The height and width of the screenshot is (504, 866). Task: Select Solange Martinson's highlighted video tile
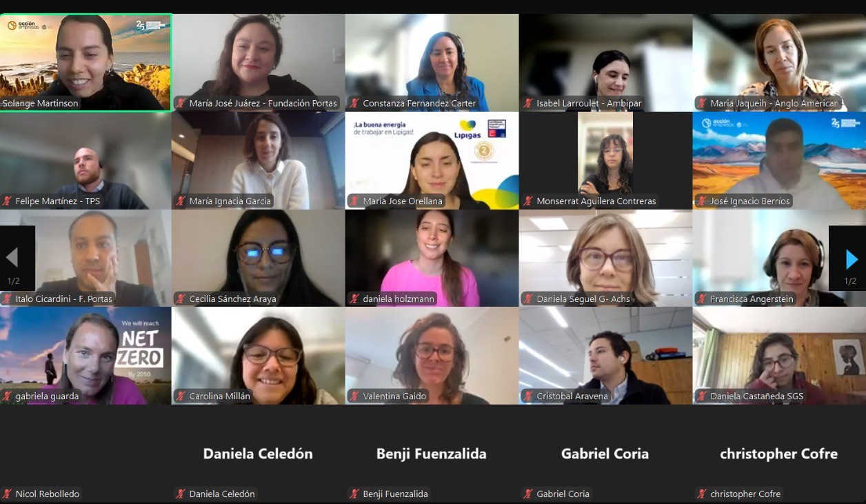[85, 63]
